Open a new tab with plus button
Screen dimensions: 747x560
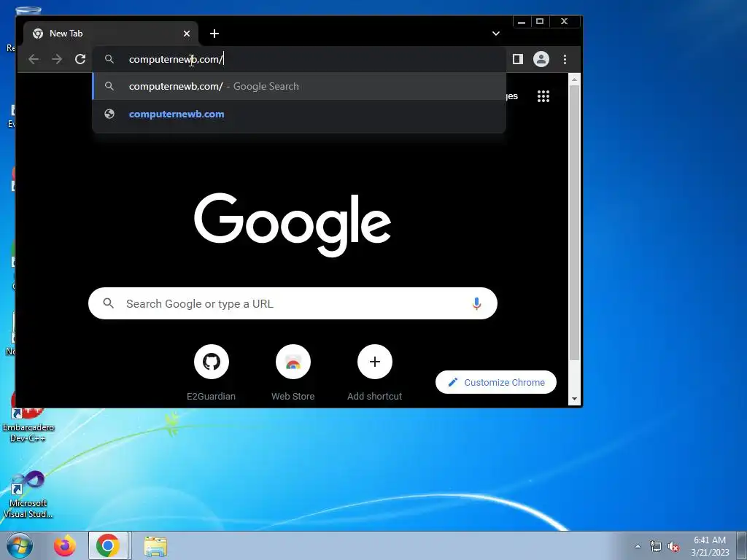pyautogui.click(x=214, y=34)
